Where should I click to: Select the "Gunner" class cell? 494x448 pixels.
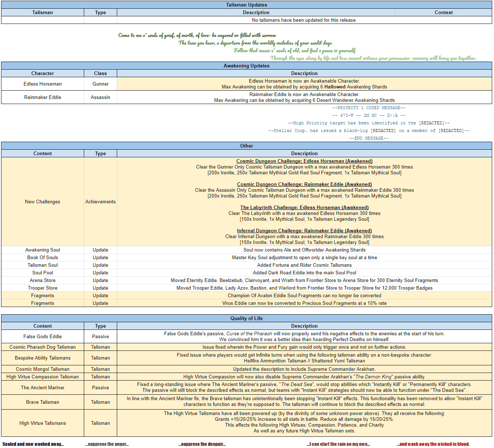pos(100,84)
